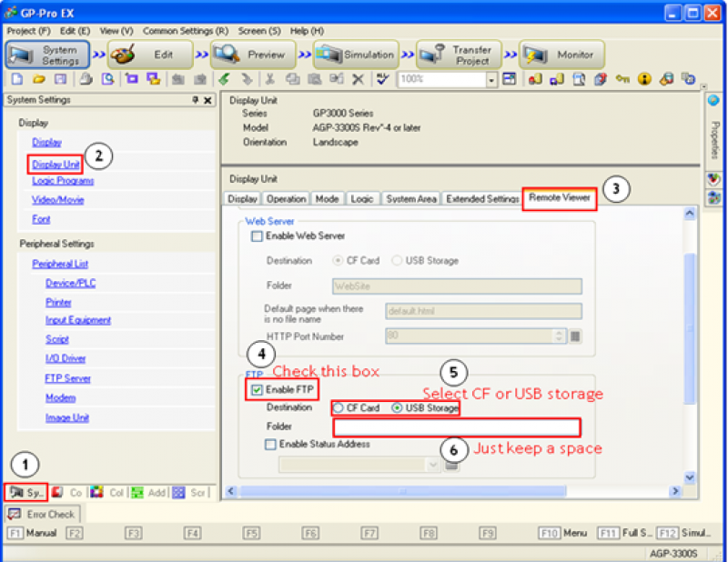This screenshot has height=562, width=728.
Task: Open the 100% zoom dropdown
Action: 491,79
